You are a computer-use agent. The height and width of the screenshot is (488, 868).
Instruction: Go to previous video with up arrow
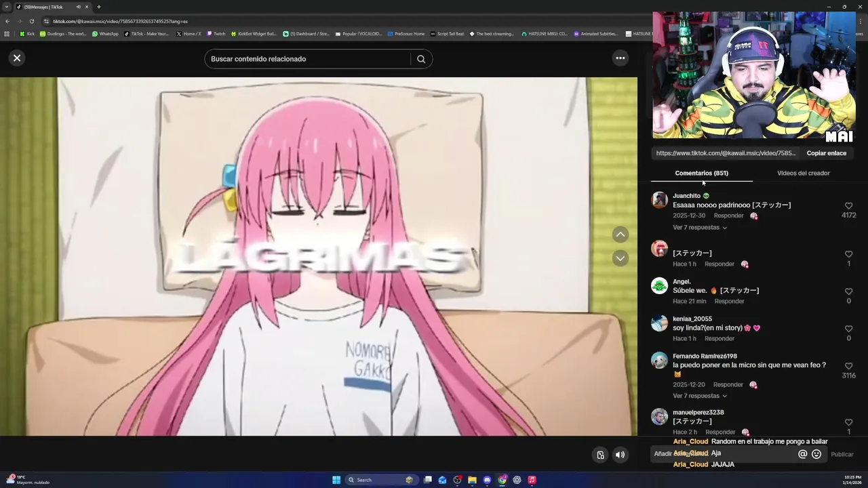pos(620,235)
